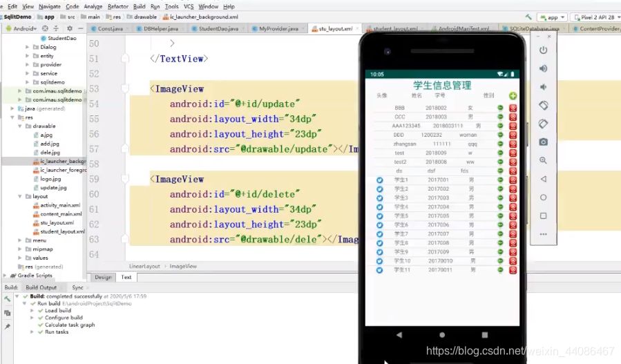The height and width of the screenshot is (364, 621).
Task: Expand the mipmap folder
Action: pyautogui.click(x=20, y=249)
